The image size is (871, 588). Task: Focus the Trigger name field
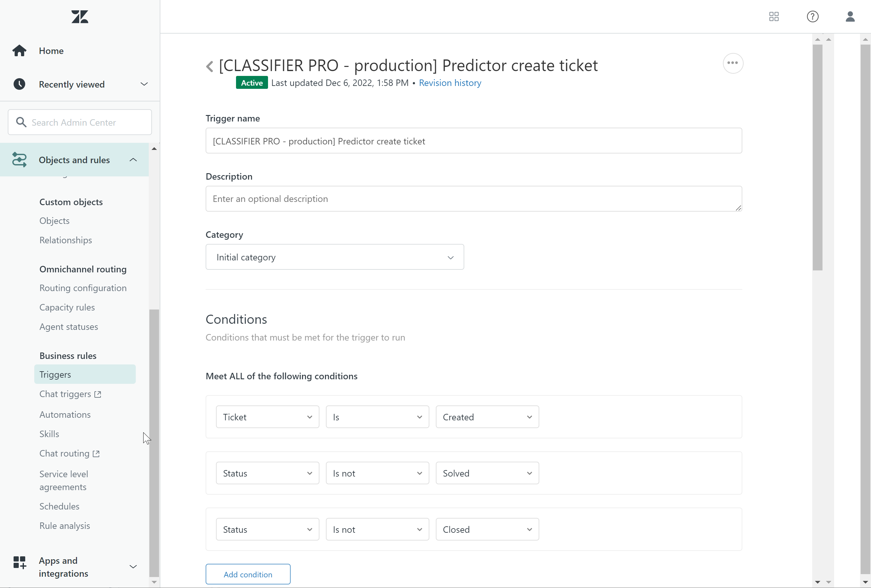(x=474, y=141)
